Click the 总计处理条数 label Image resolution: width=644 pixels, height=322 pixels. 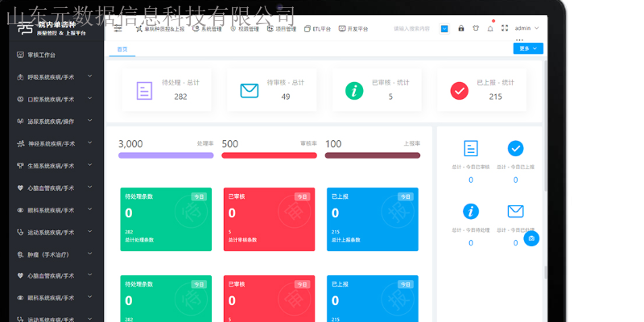[x=139, y=240]
